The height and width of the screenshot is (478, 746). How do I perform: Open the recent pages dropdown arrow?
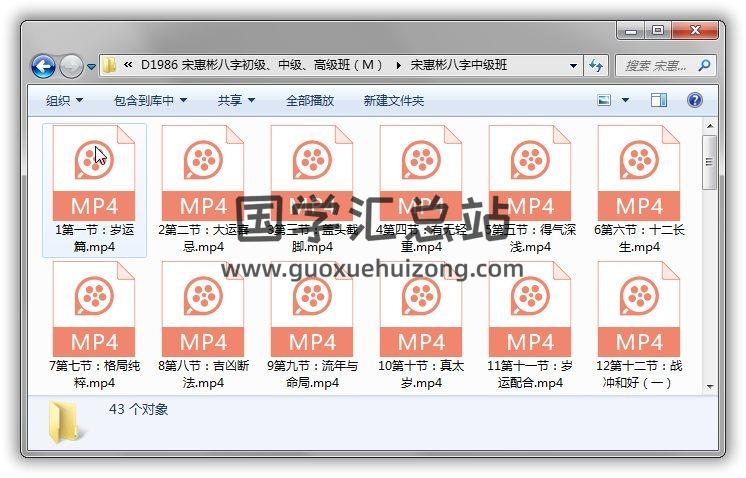(91, 67)
